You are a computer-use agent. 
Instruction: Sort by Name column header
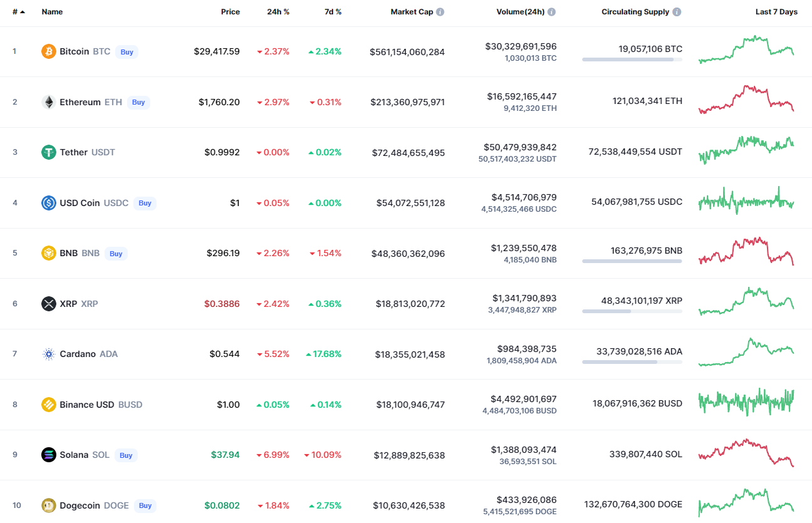pyautogui.click(x=52, y=12)
